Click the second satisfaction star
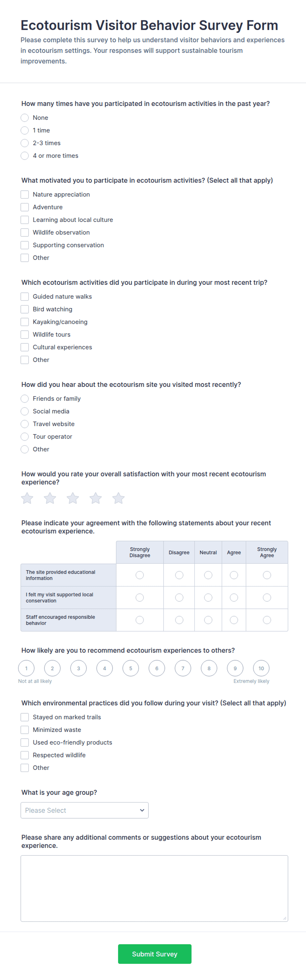The width and height of the screenshot is (306, 980). tap(50, 498)
